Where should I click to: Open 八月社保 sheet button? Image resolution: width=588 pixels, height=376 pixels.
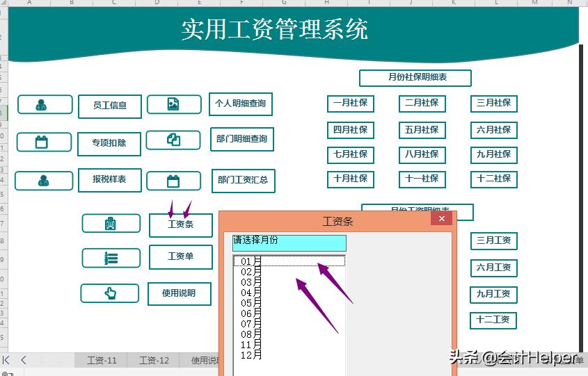pyautogui.click(x=422, y=155)
